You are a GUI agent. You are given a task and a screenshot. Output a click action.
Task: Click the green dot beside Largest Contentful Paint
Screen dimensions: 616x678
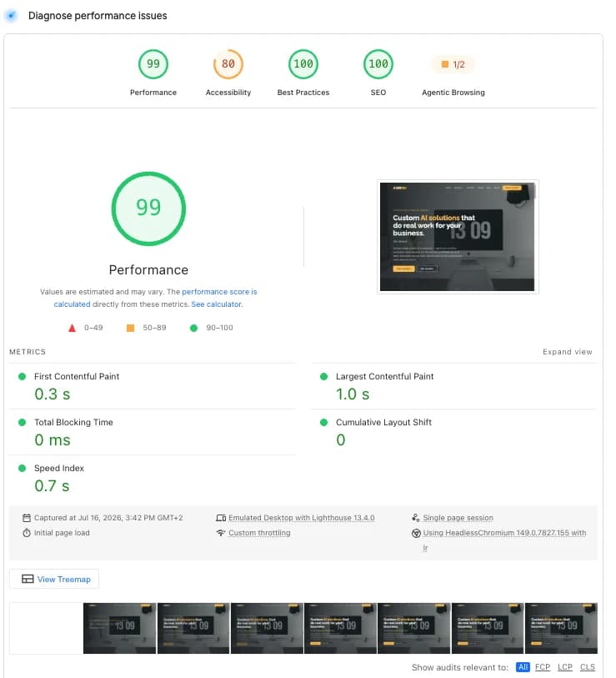(323, 377)
